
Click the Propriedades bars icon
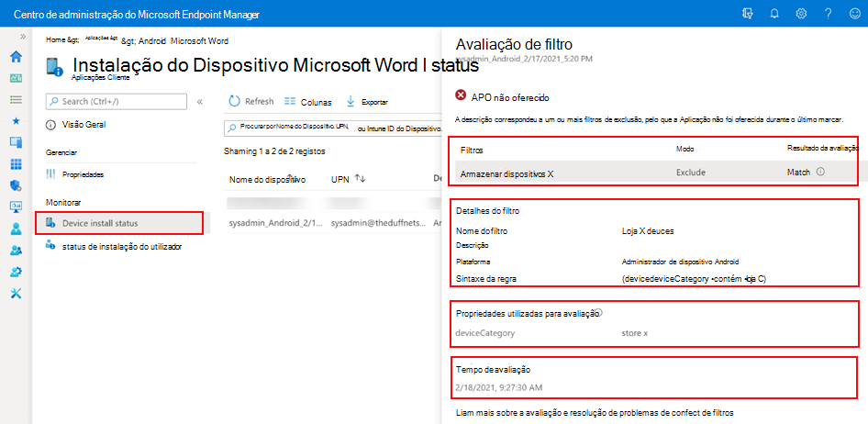[x=51, y=174]
